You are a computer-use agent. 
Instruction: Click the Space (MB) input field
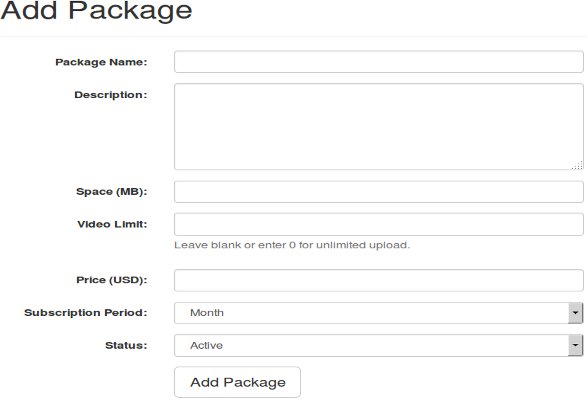coord(378,192)
